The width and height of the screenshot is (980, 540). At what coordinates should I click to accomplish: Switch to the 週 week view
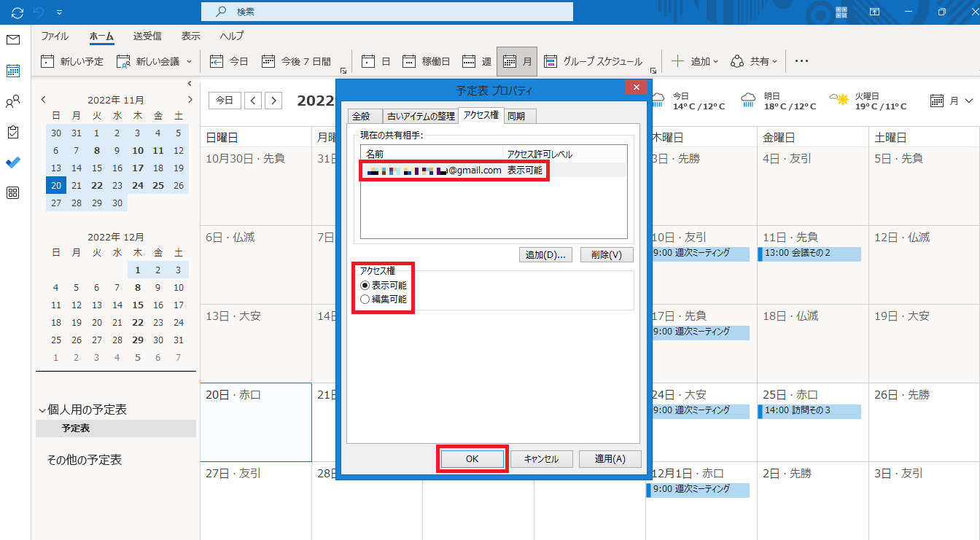click(x=477, y=62)
